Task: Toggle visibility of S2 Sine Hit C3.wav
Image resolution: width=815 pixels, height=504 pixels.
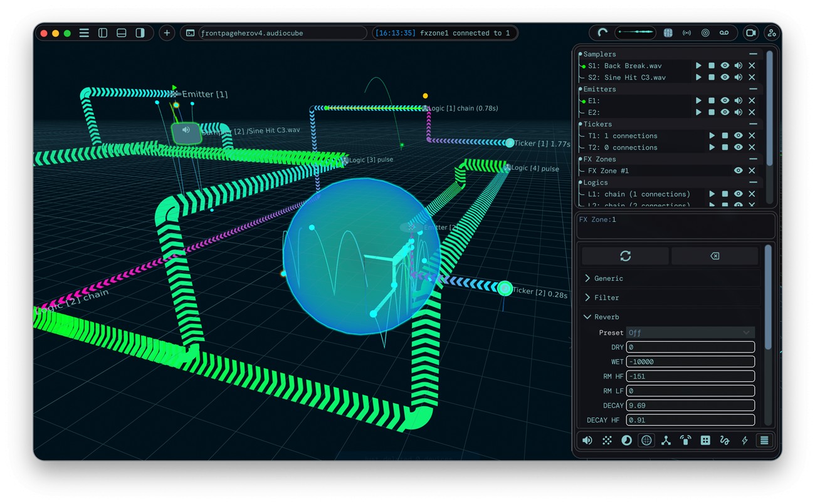Action: 725,78
